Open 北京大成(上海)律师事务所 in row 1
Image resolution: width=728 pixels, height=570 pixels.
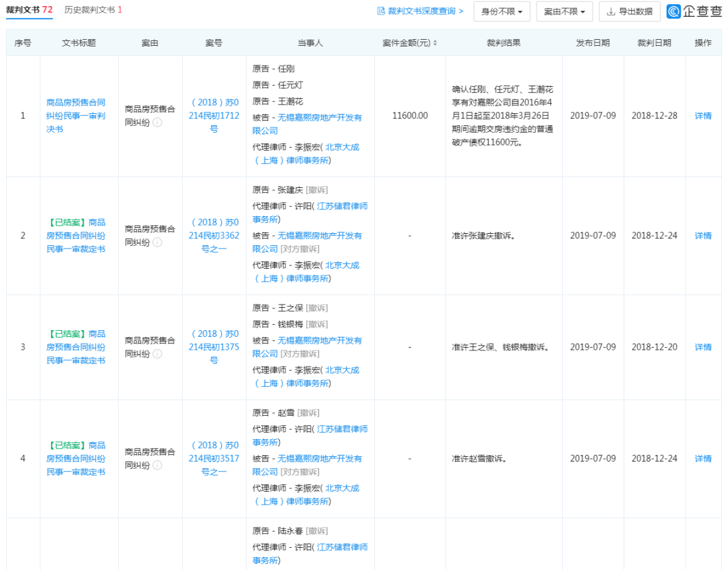pyautogui.click(x=307, y=154)
